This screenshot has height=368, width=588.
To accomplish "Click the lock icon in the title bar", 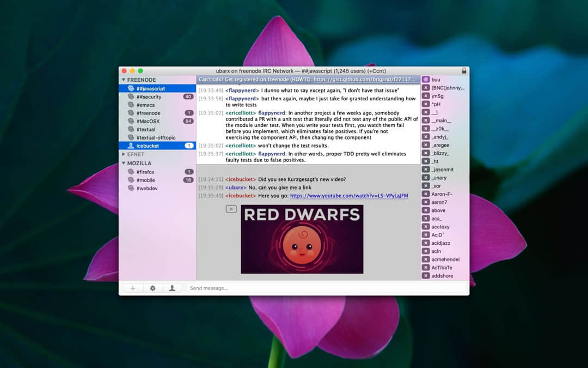I will 464,70.
